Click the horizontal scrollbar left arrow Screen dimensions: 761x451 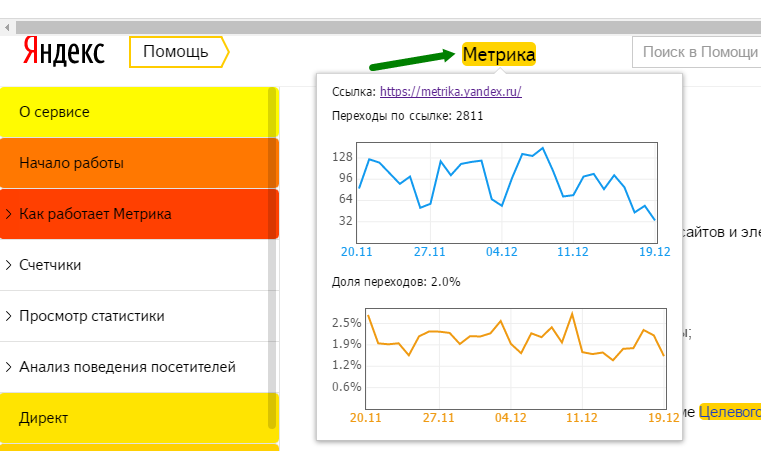[7, 27]
